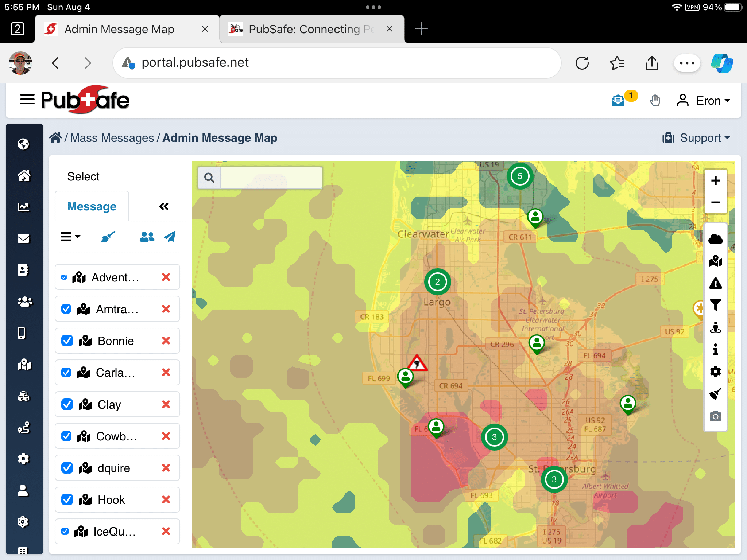Open the recipients group people icon

coord(147,237)
